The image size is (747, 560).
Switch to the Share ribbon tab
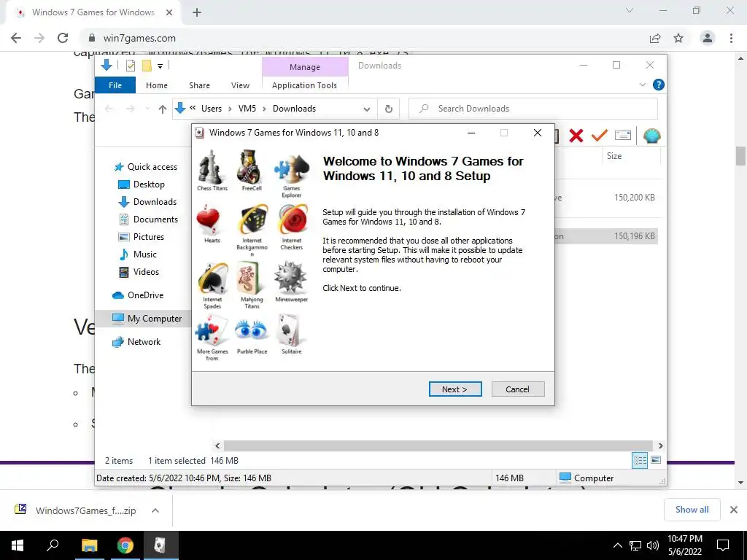pyautogui.click(x=199, y=85)
